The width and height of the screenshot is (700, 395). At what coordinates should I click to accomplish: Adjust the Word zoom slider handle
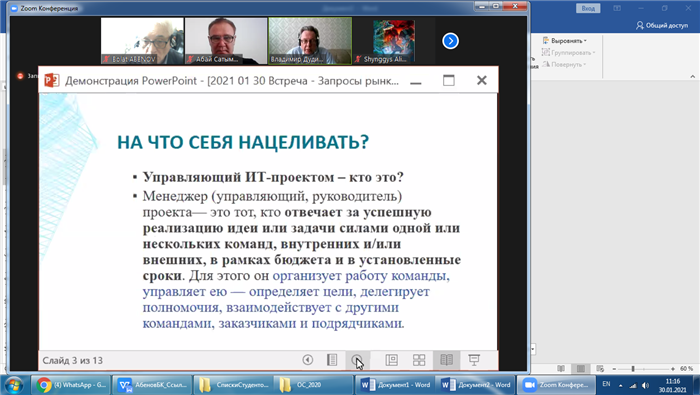(x=633, y=369)
